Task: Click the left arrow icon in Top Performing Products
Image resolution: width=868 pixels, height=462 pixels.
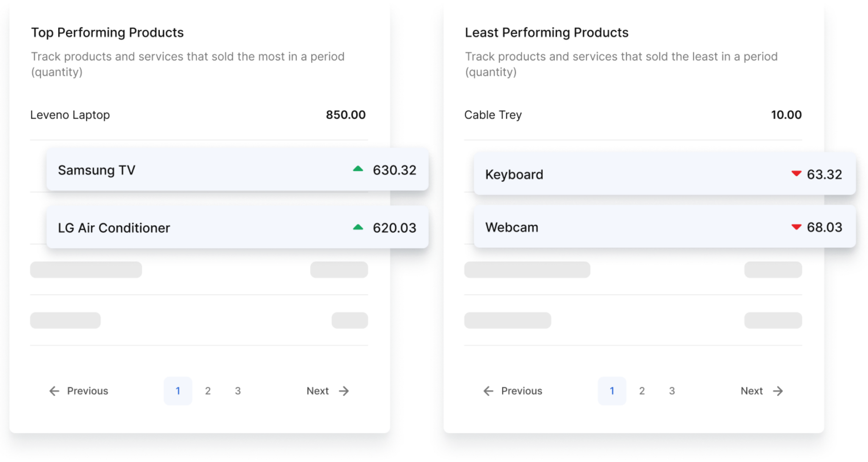Action: [x=53, y=391]
